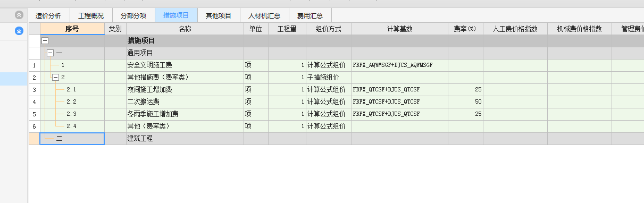Image resolution: width=644 pixels, height=203 pixels.
Task: Select the 二 node in 序号 column
Action: (x=72, y=139)
